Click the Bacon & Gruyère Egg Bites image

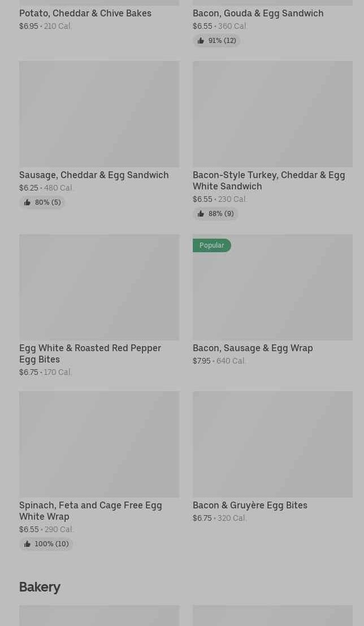coord(272,444)
